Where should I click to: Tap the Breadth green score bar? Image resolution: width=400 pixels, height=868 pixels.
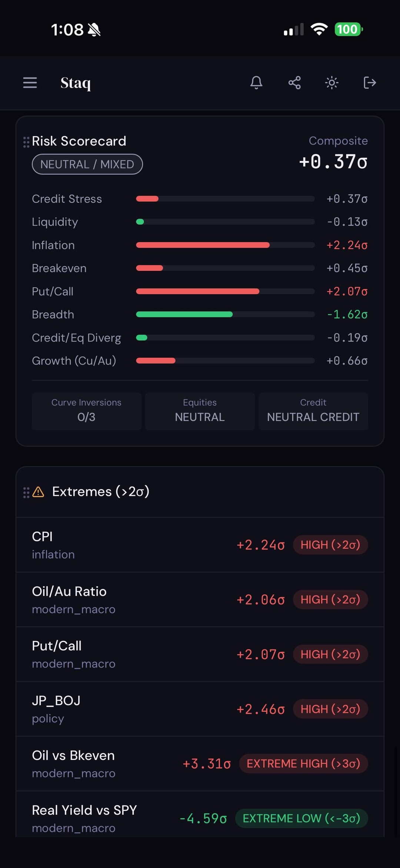click(x=184, y=314)
